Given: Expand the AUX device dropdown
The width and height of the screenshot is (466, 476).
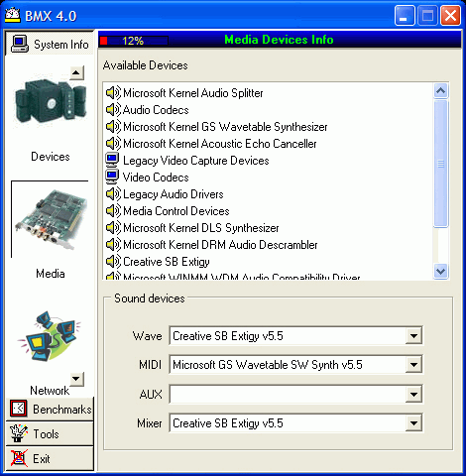Looking at the screenshot, I should [413, 394].
